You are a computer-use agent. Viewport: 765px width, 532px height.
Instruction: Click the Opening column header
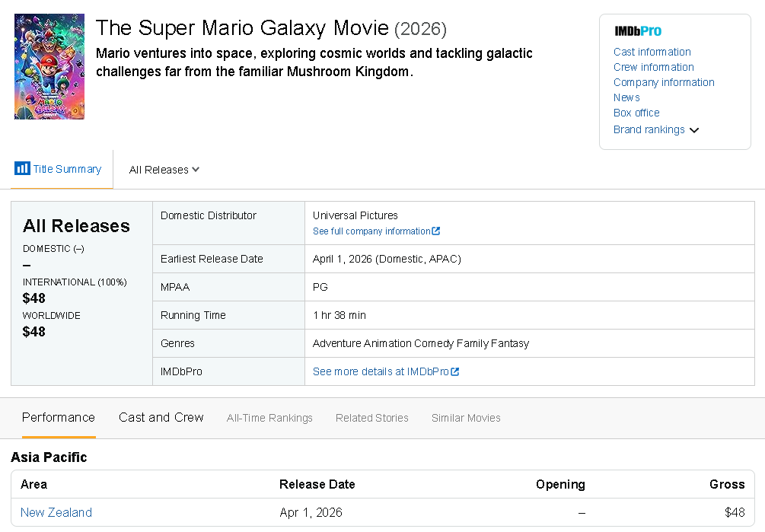pyautogui.click(x=560, y=484)
